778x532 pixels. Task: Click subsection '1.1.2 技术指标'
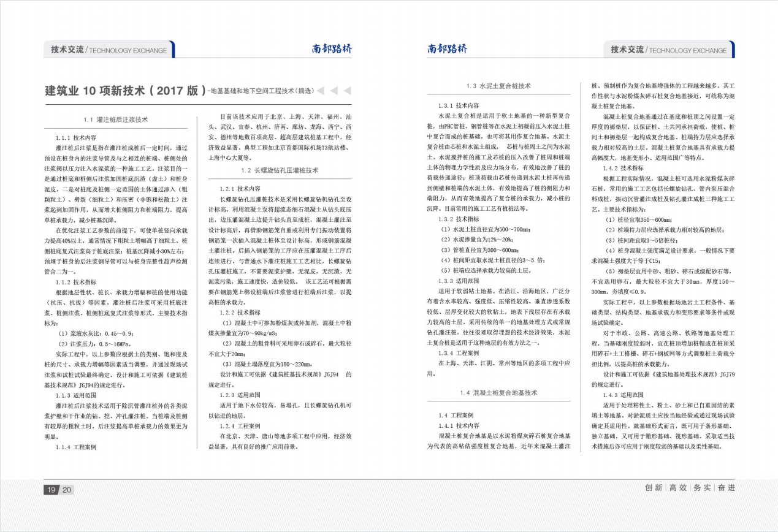tap(76, 282)
